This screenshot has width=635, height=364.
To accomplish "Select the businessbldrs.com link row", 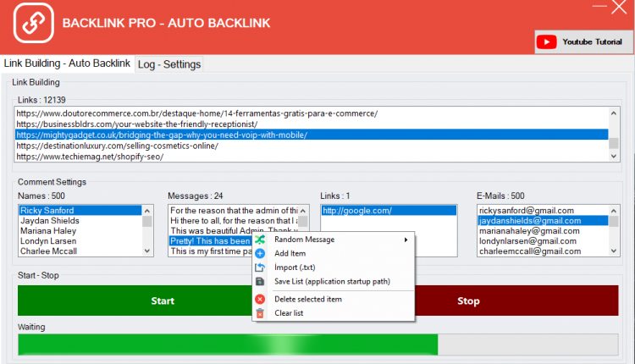I will [312, 124].
